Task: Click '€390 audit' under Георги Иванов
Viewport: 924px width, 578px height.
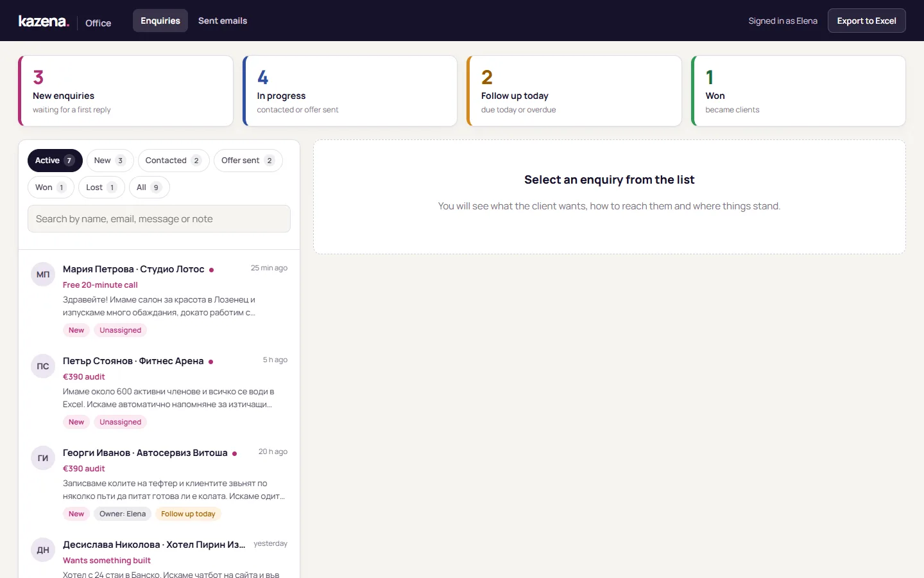Action: (84, 469)
